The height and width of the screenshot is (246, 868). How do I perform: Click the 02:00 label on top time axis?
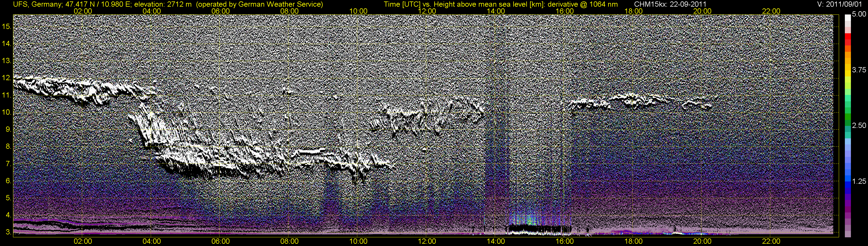[83, 11]
